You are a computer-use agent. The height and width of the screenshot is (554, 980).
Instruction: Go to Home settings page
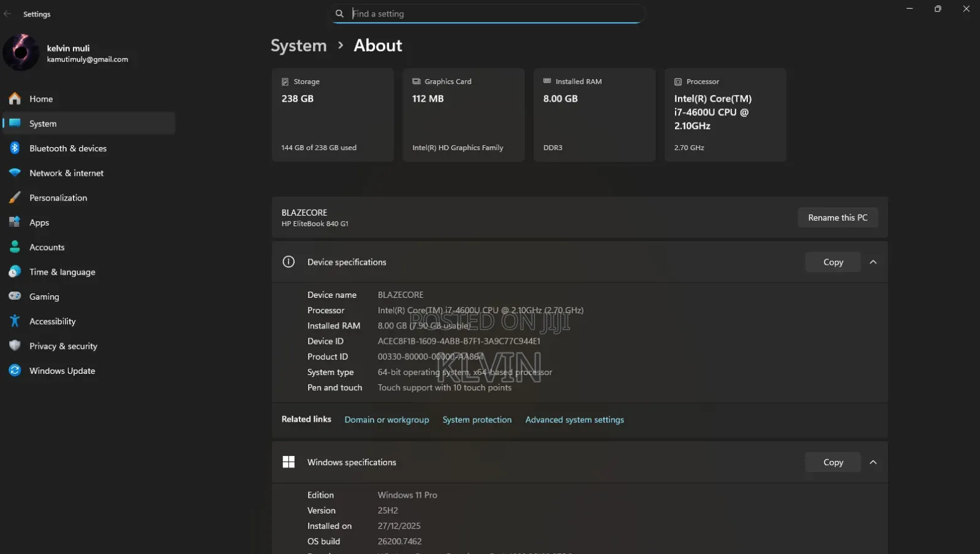tap(89, 99)
